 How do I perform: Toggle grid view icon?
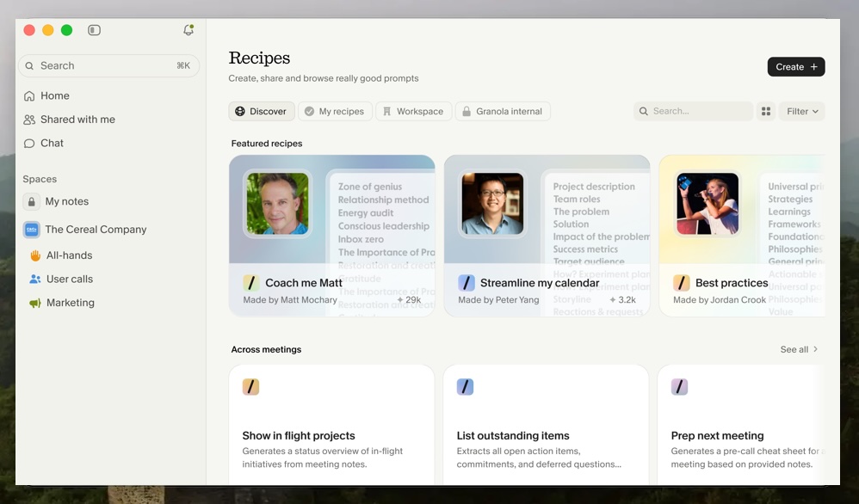click(766, 111)
